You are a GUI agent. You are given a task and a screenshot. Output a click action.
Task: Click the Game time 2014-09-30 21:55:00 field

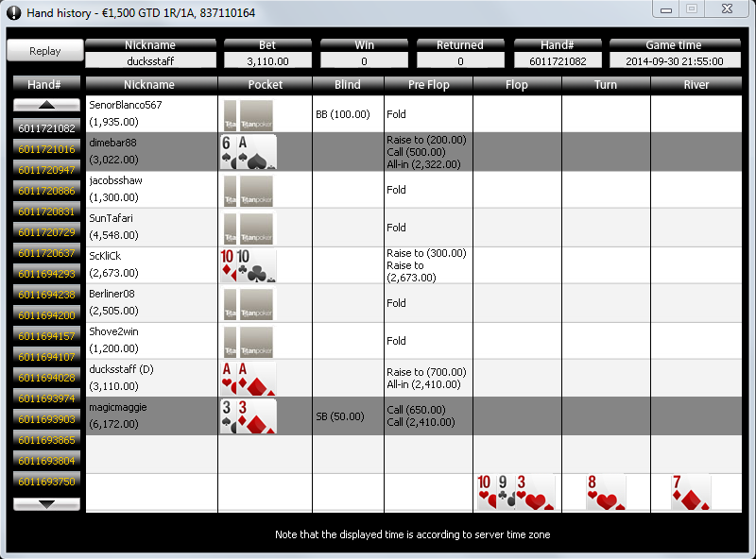(x=675, y=60)
